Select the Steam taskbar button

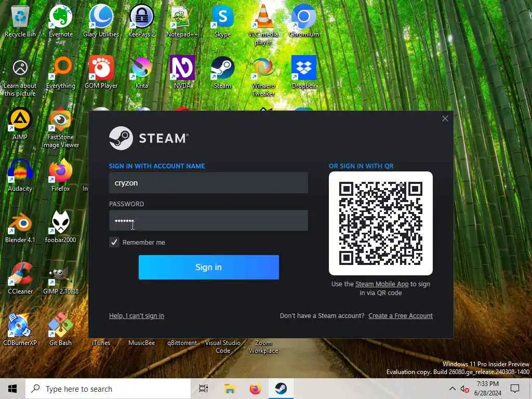(281, 389)
